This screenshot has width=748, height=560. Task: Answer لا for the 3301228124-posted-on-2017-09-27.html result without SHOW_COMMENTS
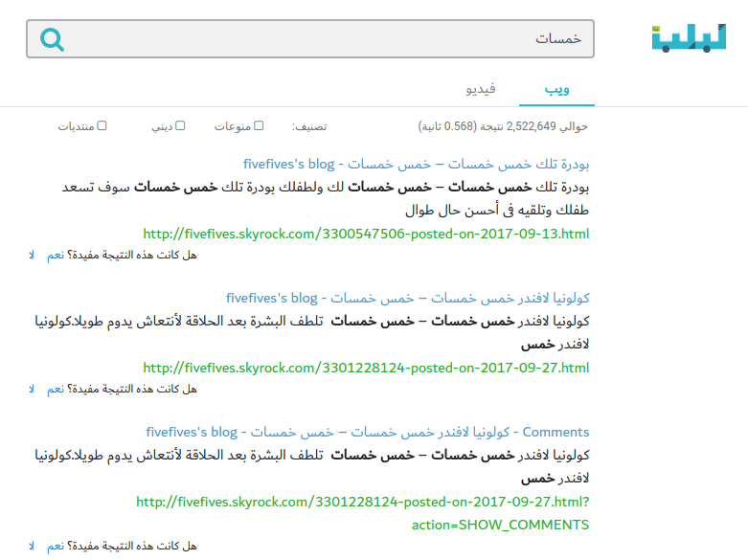click(32, 390)
